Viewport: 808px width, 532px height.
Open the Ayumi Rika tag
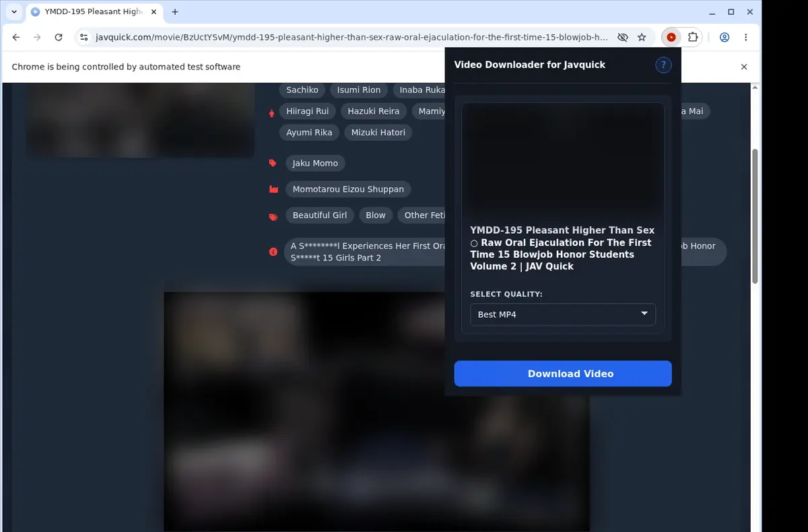[309, 133]
